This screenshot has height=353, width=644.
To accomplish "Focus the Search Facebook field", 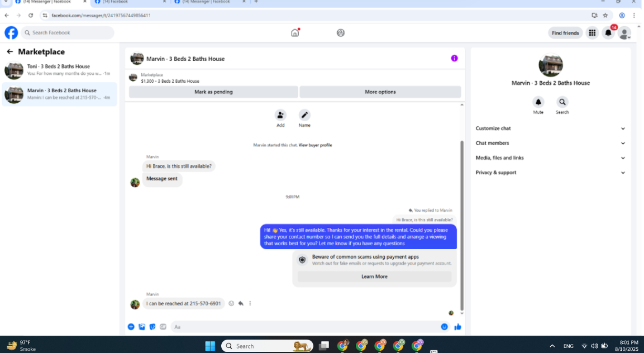I will pos(68,32).
